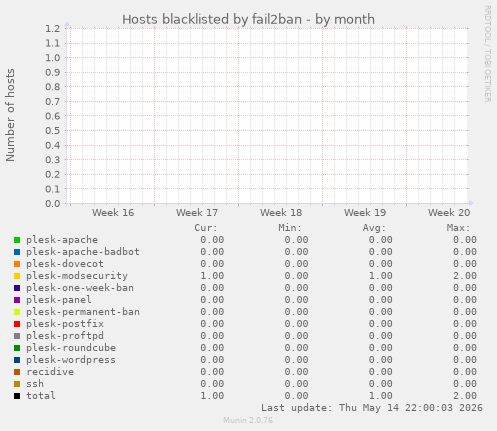This screenshot has width=497, height=431.
Task: Select the recidive legend label
Action: [x=50, y=372]
